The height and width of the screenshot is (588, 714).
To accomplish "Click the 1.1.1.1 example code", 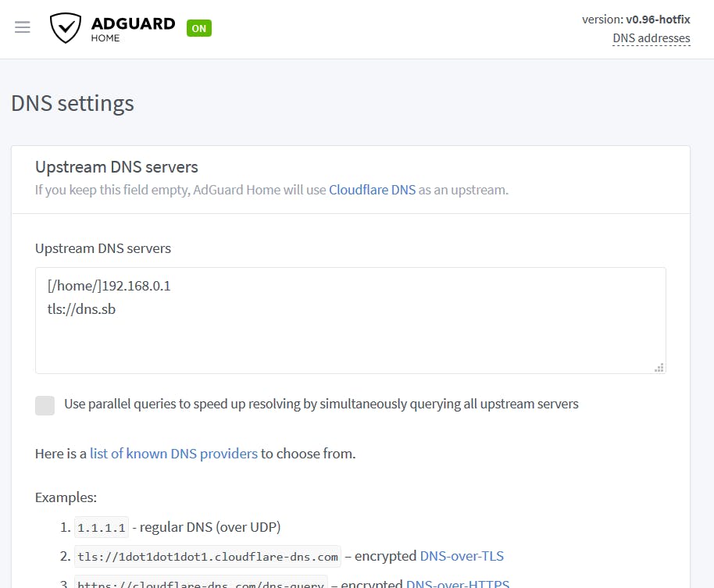I will (102, 528).
